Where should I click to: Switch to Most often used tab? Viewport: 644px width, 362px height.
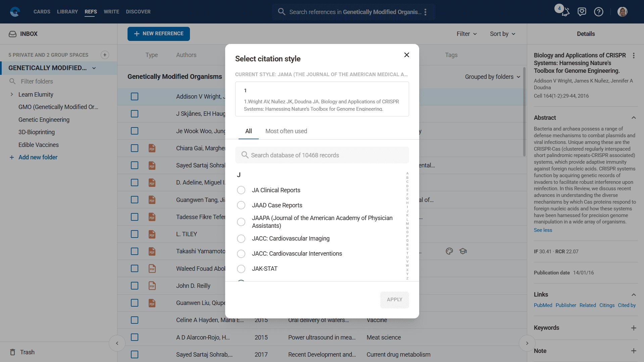(x=286, y=131)
